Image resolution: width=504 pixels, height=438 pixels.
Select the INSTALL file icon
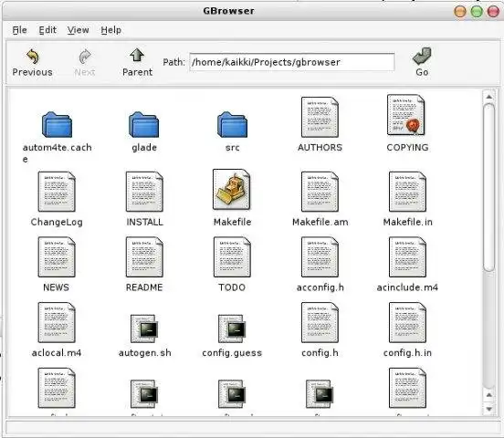click(x=144, y=192)
